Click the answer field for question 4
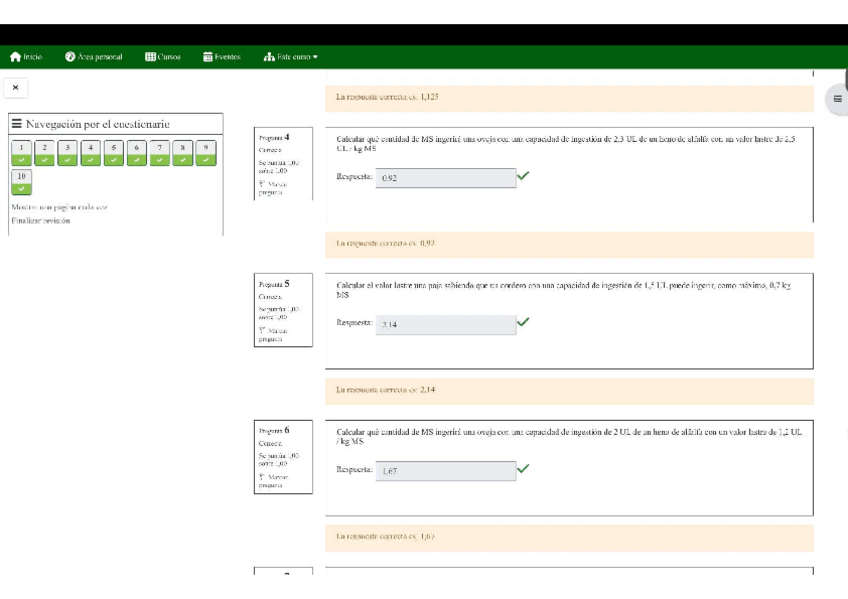This screenshot has height=599, width=848. click(446, 178)
